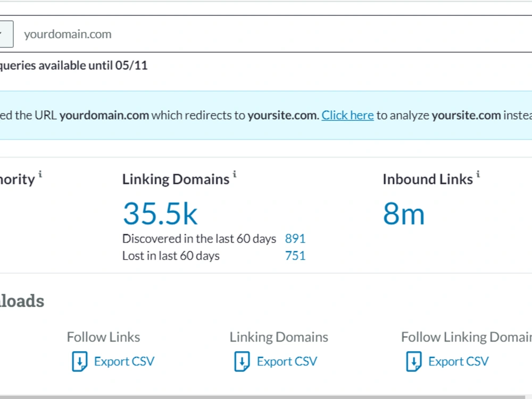Screen dimensions: 532x399
Task: Open the Authority info icon
Action: (40, 174)
